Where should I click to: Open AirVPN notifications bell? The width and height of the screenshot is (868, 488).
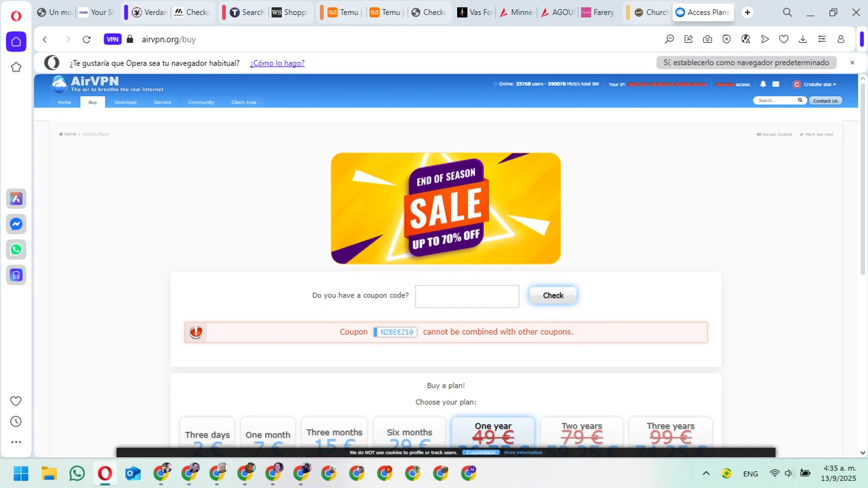[x=763, y=84]
